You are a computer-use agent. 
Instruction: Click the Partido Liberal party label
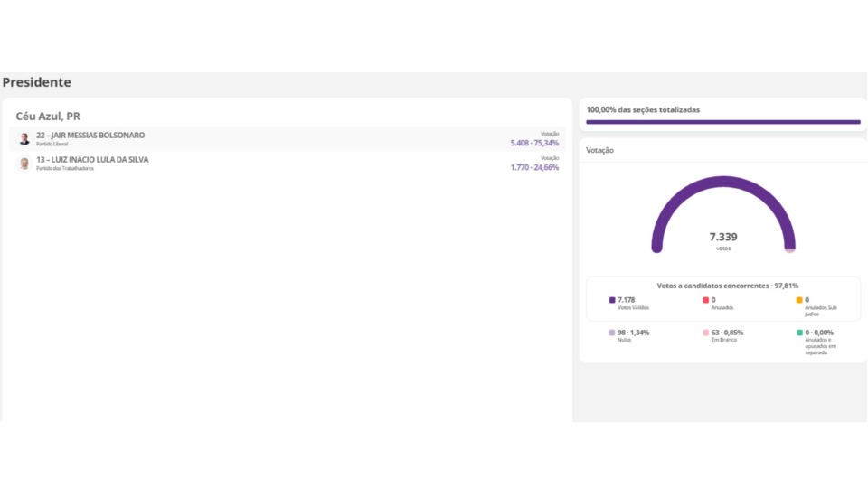52,145
